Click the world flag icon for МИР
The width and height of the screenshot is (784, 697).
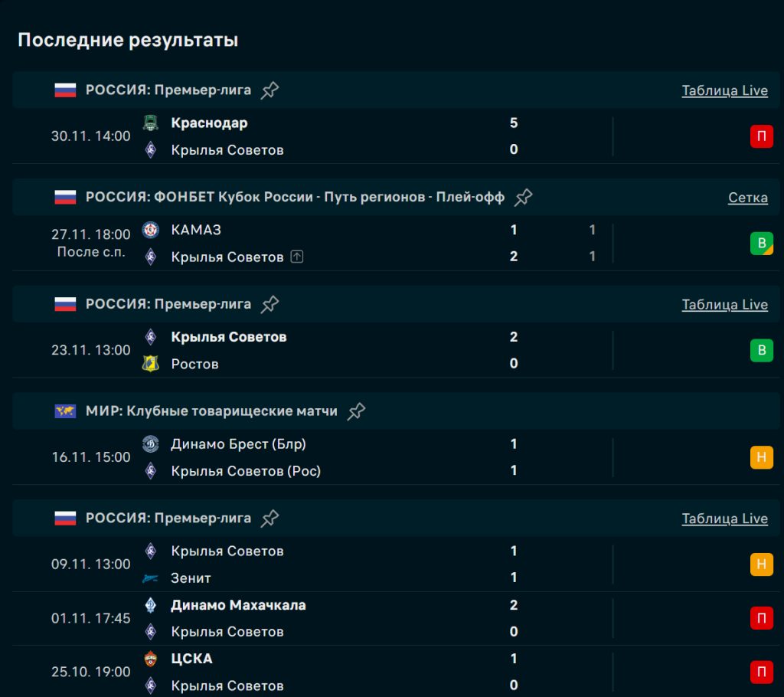coord(65,411)
